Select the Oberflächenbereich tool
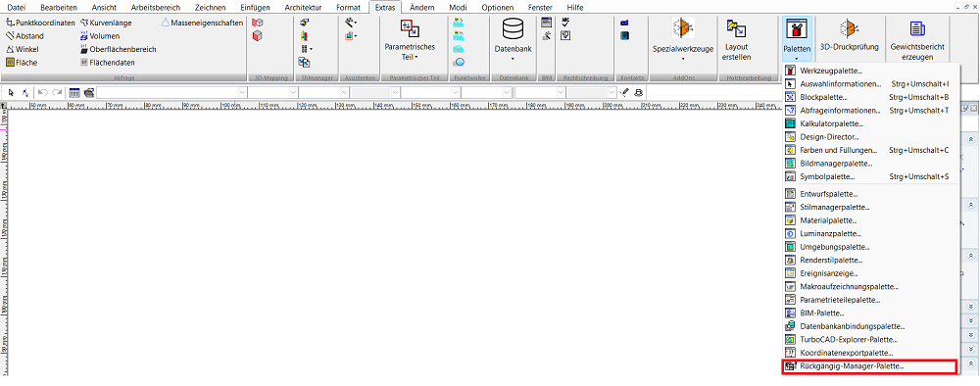Viewport: 980px width, 386px height. click(x=119, y=49)
